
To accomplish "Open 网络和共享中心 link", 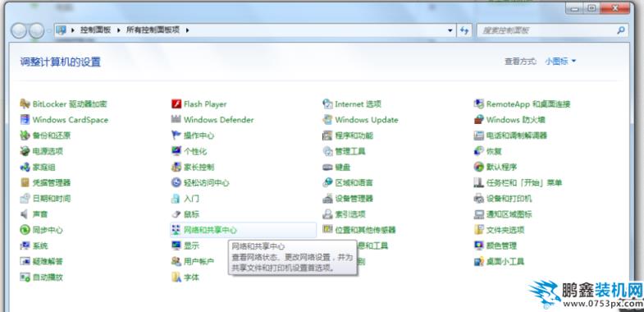I will click(x=210, y=230).
